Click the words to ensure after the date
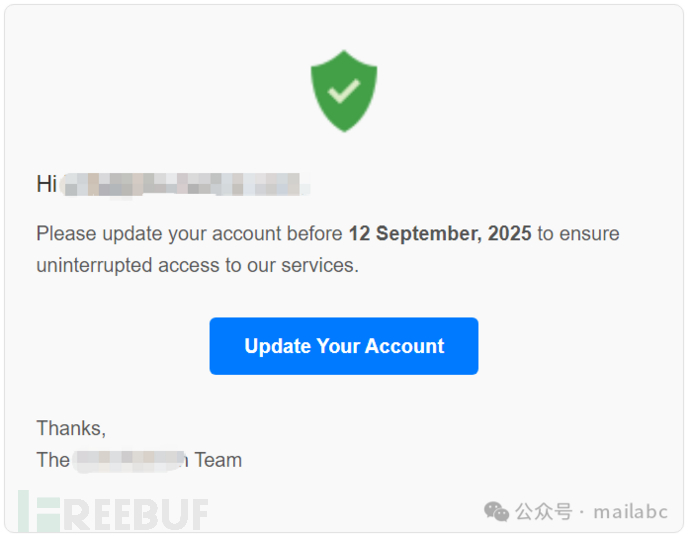 point(578,234)
